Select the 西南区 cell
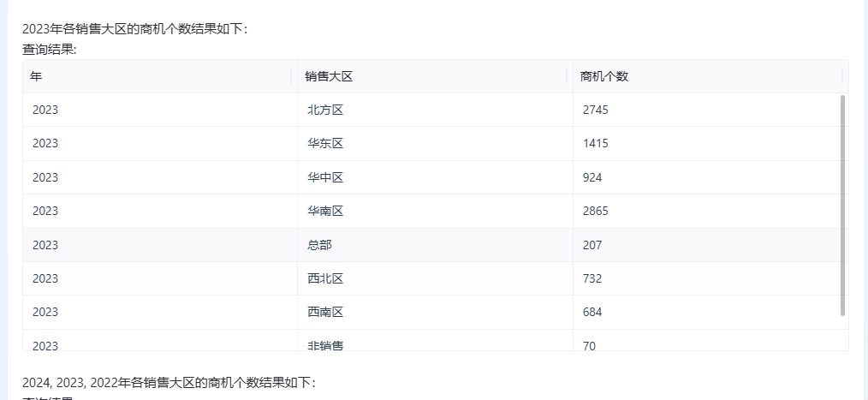The width and height of the screenshot is (868, 400). click(x=435, y=312)
